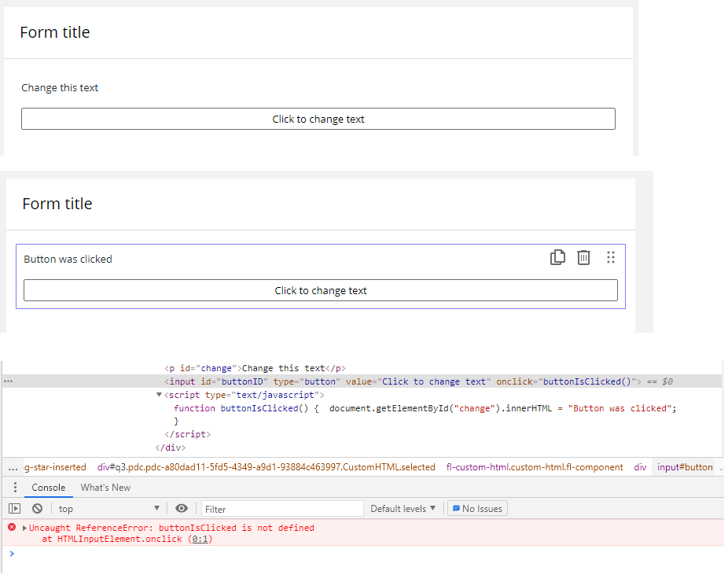Select the closing script tag line
The height and width of the screenshot is (582, 728).
click(x=188, y=434)
